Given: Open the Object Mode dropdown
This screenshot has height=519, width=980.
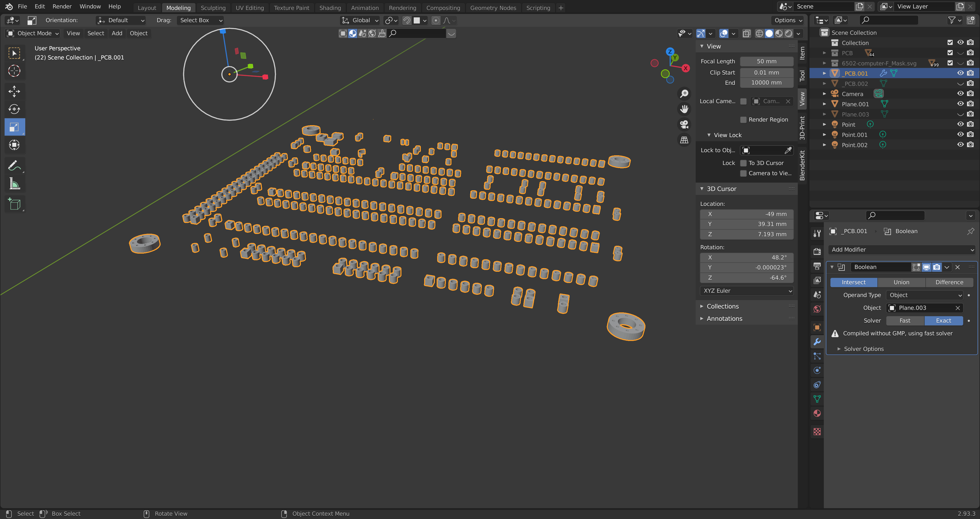Looking at the screenshot, I should pos(33,33).
